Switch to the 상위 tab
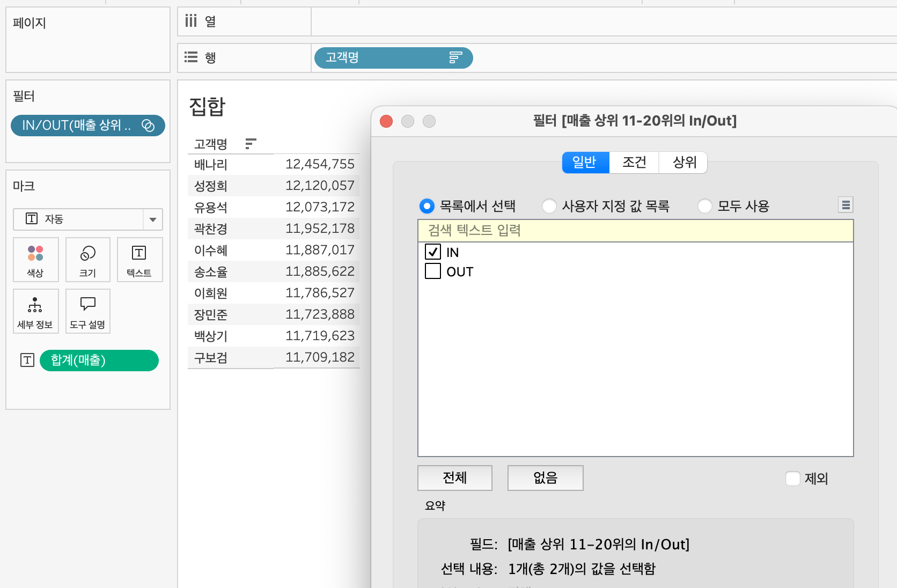The height and width of the screenshot is (588, 897). click(684, 162)
